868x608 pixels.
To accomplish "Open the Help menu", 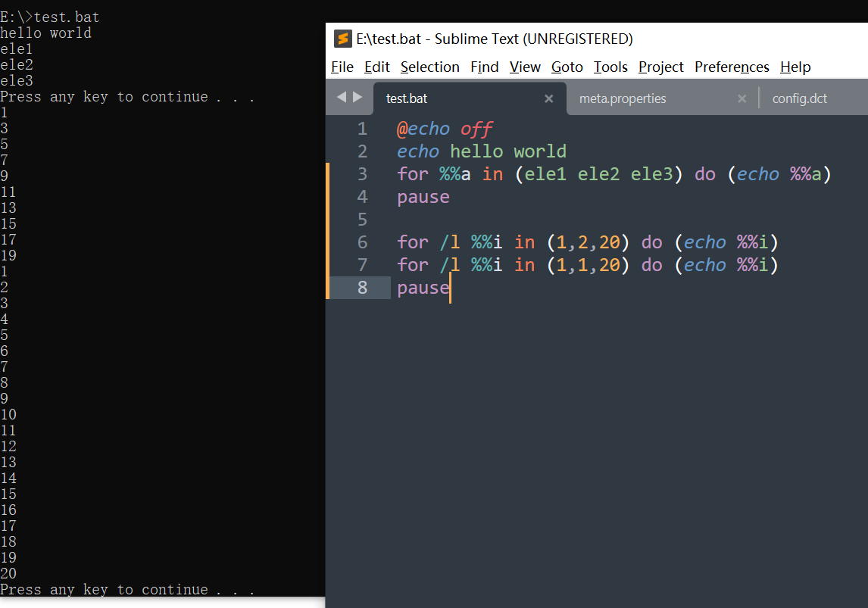I will tap(795, 67).
